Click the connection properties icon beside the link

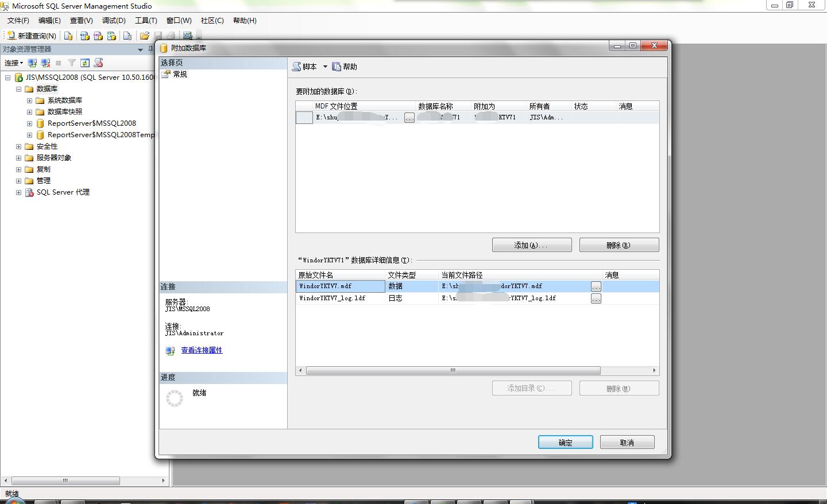[170, 351]
